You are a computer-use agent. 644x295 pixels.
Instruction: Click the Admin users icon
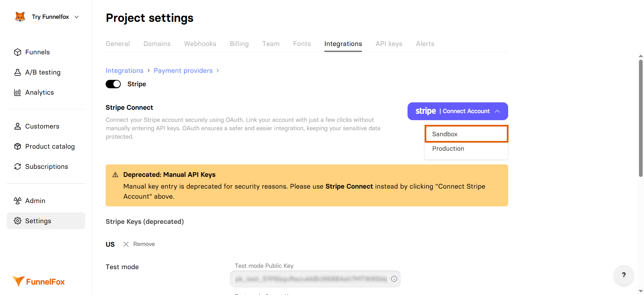tap(17, 201)
